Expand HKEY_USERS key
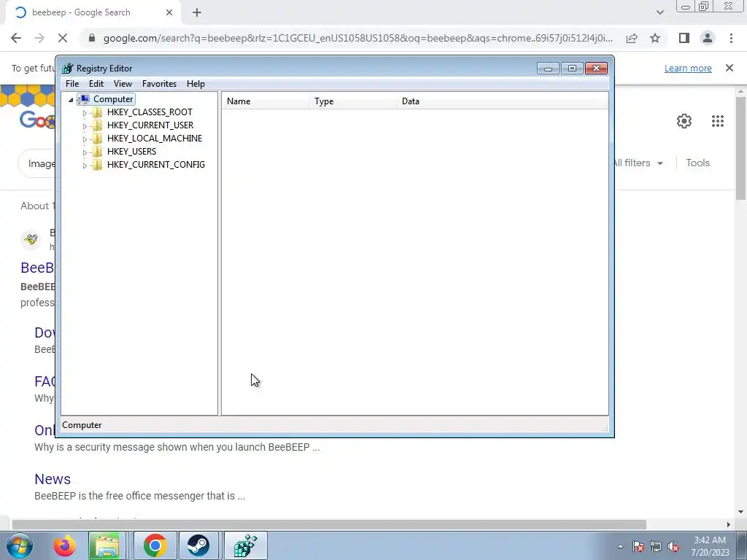Viewport: 747px width, 560px height. tap(85, 152)
